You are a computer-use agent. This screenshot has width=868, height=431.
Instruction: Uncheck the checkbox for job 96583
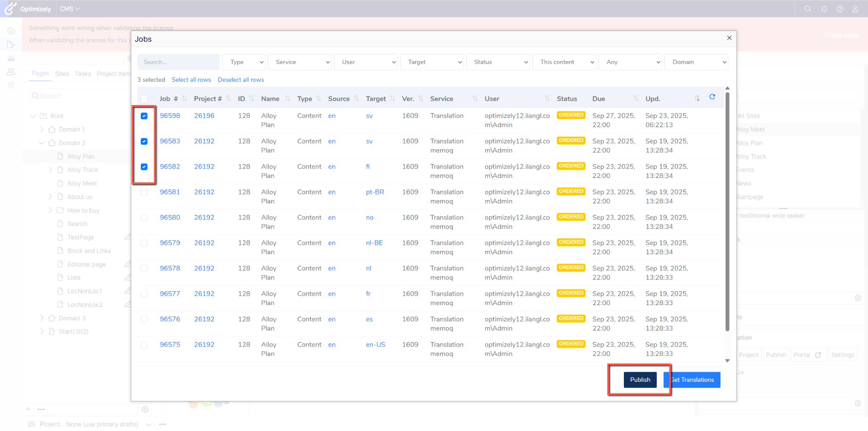pyautogui.click(x=144, y=141)
